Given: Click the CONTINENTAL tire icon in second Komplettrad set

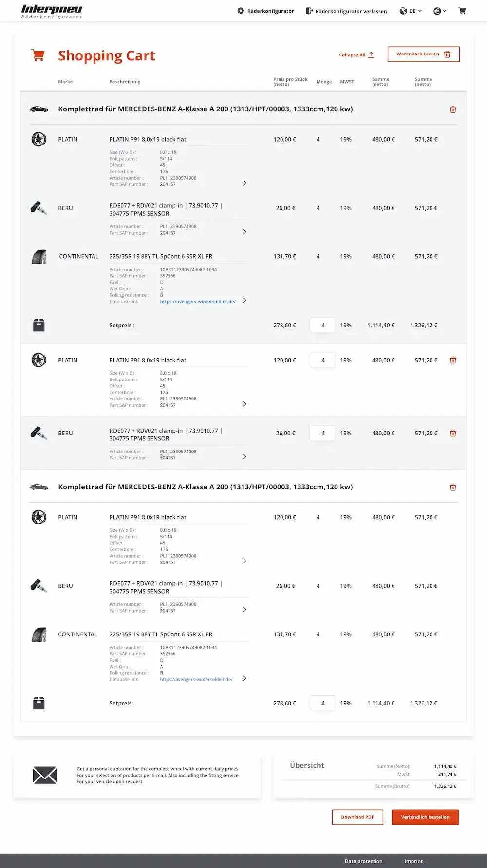Looking at the screenshot, I should 39,634.
